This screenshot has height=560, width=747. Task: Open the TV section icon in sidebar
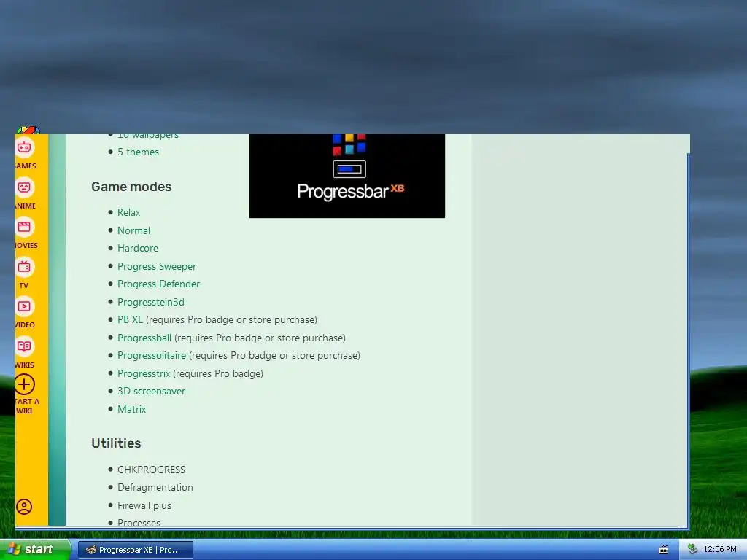click(x=24, y=267)
